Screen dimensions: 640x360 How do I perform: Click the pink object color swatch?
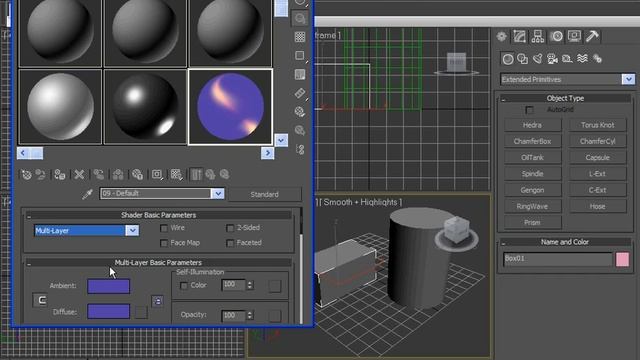click(622, 259)
